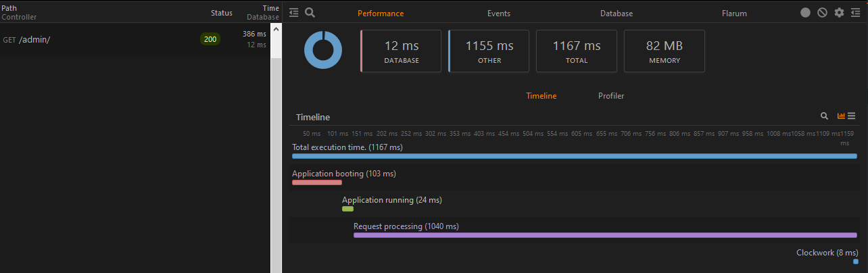Click the round record button icon
This screenshot has height=273, width=868.
(x=805, y=13)
